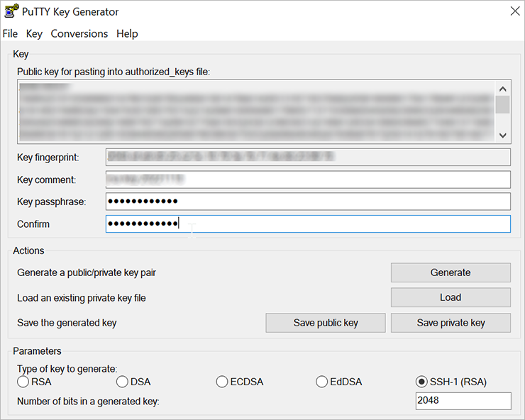The width and height of the screenshot is (525, 420).
Task: Click the Generate button
Action: point(451,272)
